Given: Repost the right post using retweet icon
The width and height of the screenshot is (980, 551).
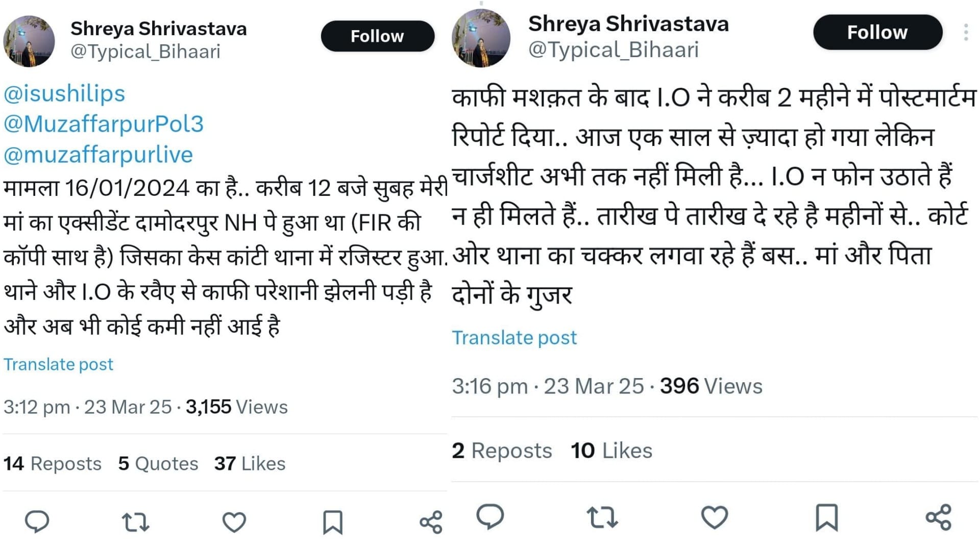Looking at the screenshot, I should (602, 517).
